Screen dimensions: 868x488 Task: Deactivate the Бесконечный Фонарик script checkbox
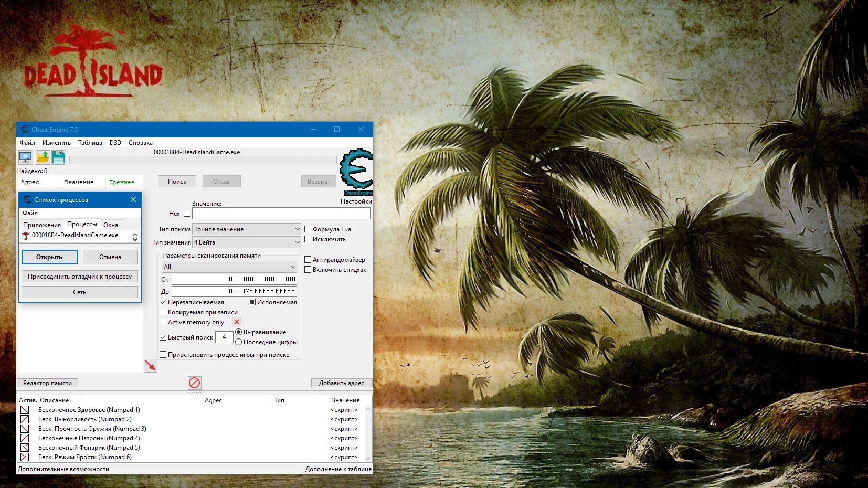coord(26,447)
